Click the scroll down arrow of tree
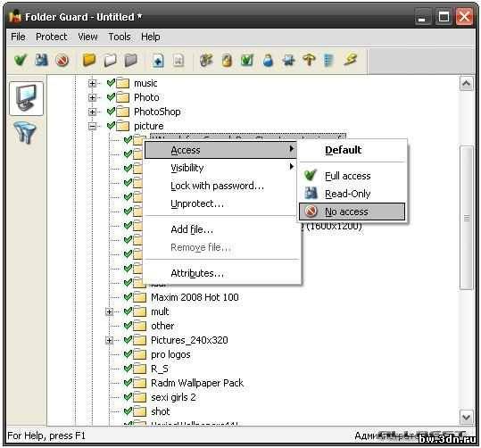 point(466,417)
